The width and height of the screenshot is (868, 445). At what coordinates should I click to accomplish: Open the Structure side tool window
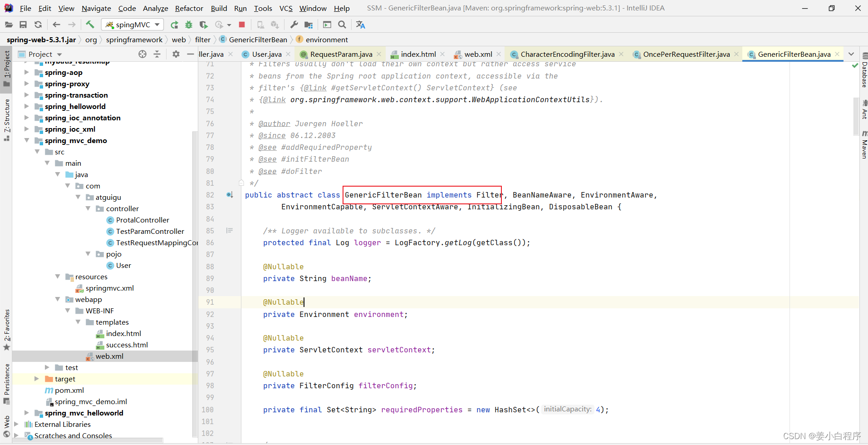click(6, 120)
